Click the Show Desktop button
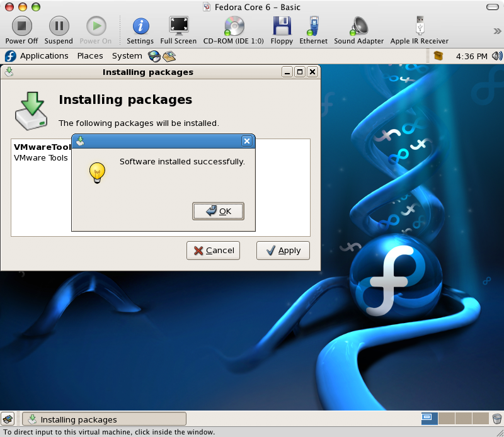This screenshot has width=504, height=437. tap(8, 419)
